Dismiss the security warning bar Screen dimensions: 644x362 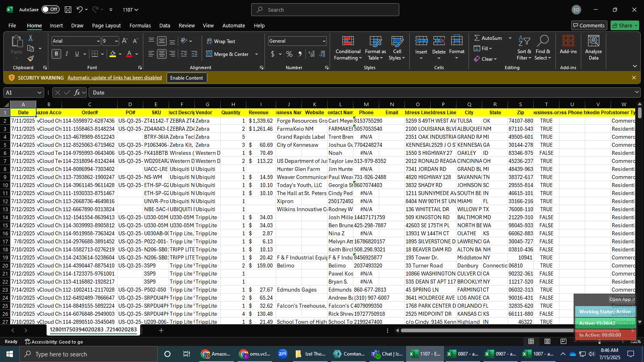tap(634, 78)
